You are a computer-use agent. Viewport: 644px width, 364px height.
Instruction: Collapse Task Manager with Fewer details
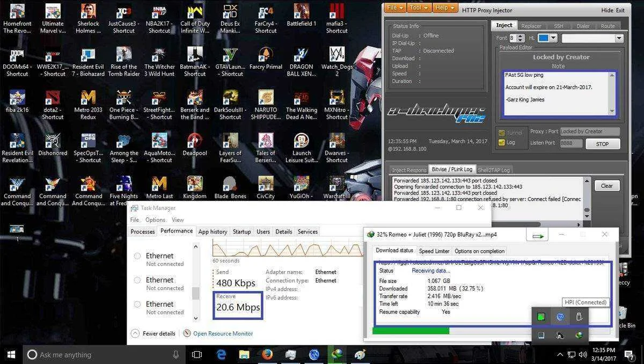coord(153,333)
